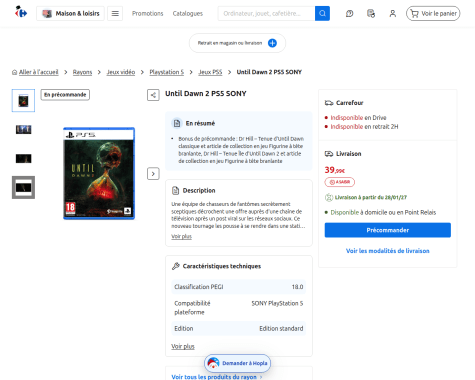Click the home icon in the breadcrumb

[x=14, y=72]
